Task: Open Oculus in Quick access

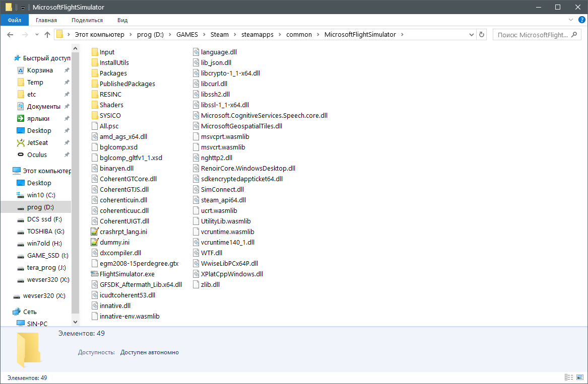Action: 37,155
